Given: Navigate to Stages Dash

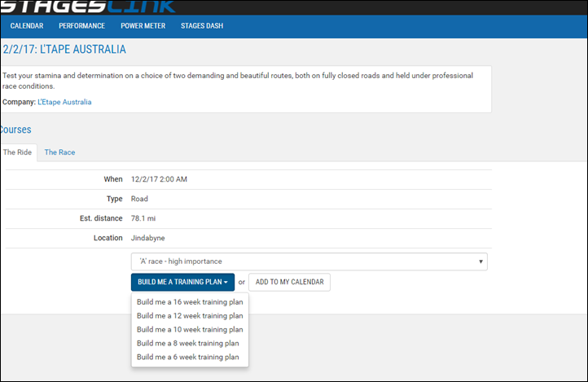Looking at the screenshot, I should click(x=202, y=26).
